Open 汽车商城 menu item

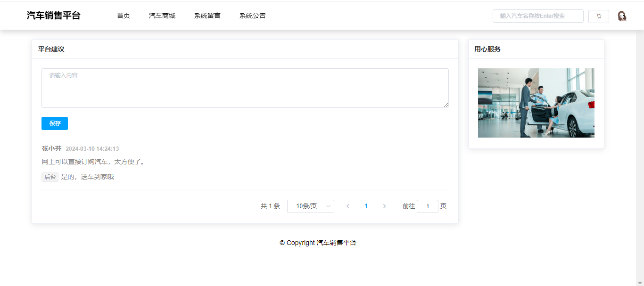tap(162, 16)
